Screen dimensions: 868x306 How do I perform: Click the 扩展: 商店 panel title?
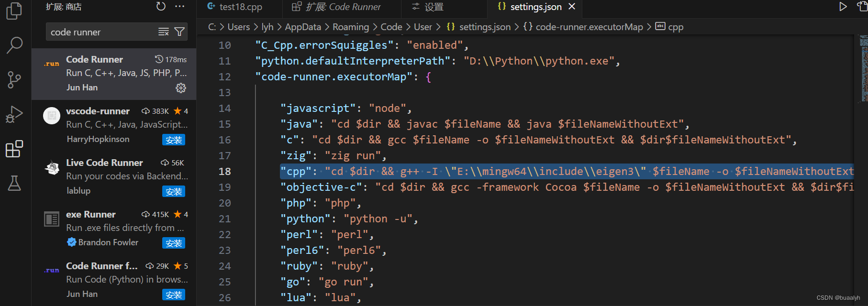64,7
